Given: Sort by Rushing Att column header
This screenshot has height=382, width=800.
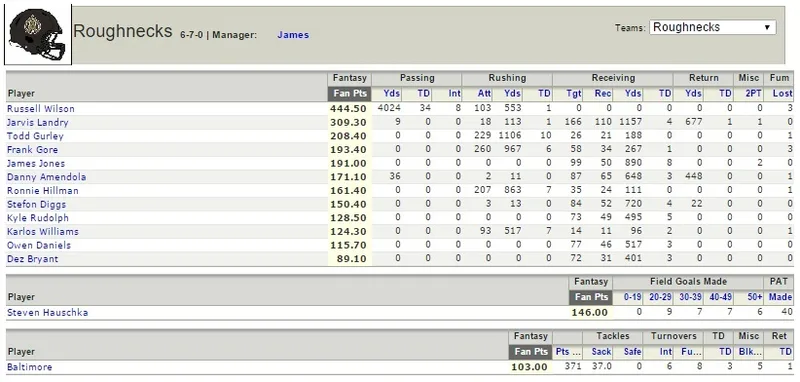Looking at the screenshot, I should (484, 94).
